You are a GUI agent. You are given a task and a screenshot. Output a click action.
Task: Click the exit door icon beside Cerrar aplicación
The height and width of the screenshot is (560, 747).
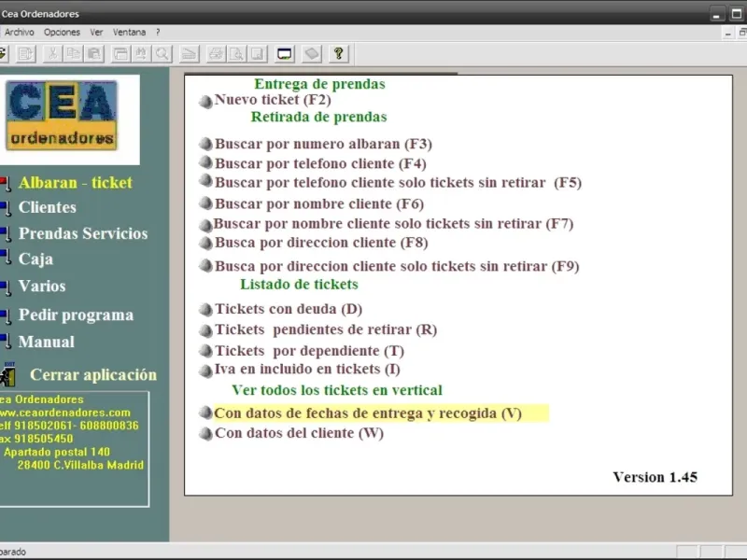(x=8, y=374)
